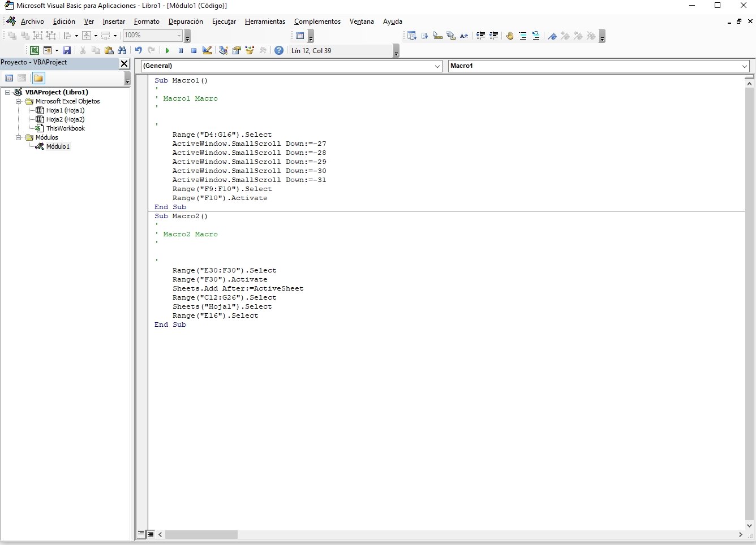Click the Save workbook icon
The image size is (756, 545).
click(x=67, y=51)
